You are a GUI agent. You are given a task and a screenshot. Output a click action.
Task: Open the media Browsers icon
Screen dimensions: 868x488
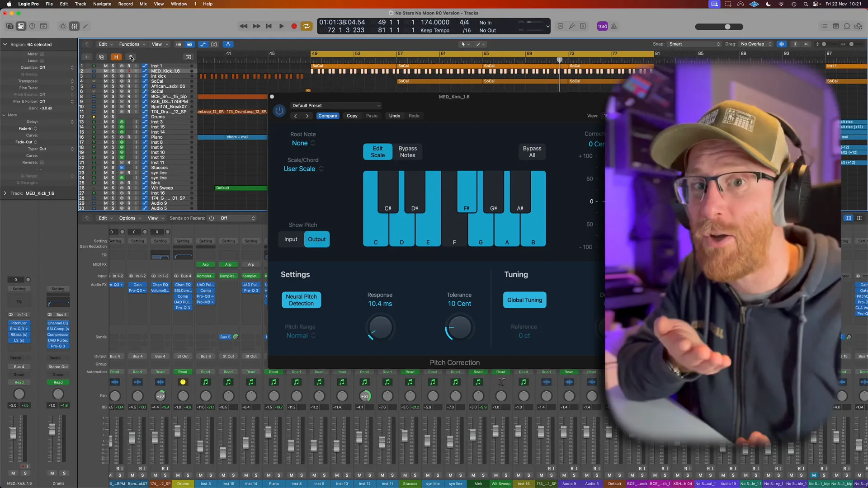pyautogui.click(x=858, y=26)
